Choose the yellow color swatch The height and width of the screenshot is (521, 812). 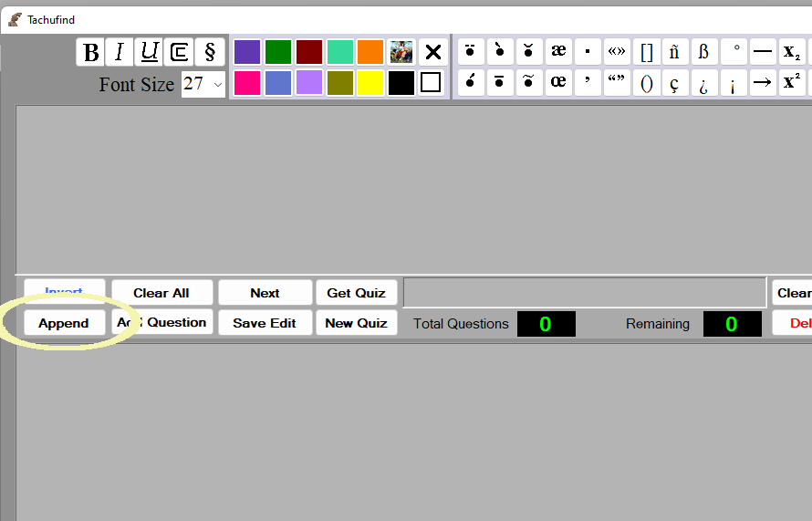(x=370, y=83)
